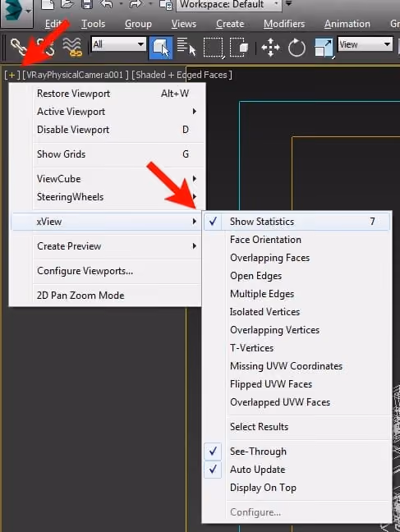The image size is (400, 532).
Task: Enable the Display On Top option
Action: 297,488
